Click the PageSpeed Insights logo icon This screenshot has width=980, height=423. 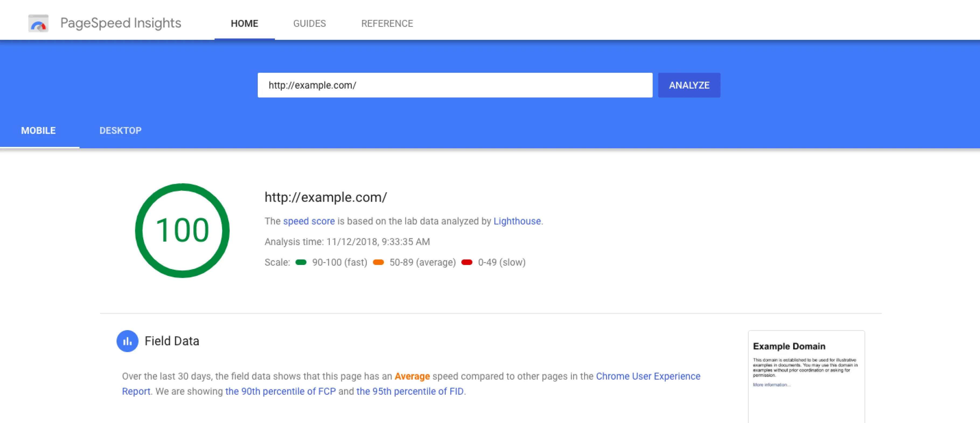coord(39,24)
